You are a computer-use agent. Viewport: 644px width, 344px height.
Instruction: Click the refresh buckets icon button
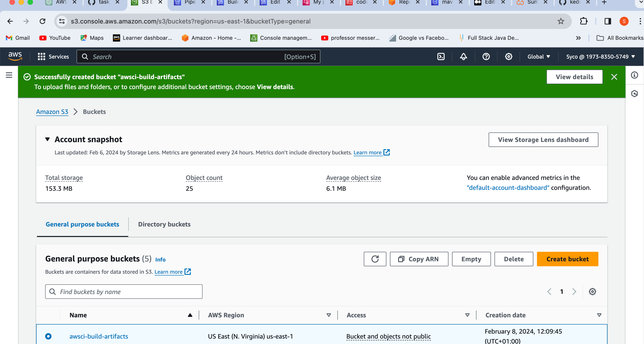375,259
